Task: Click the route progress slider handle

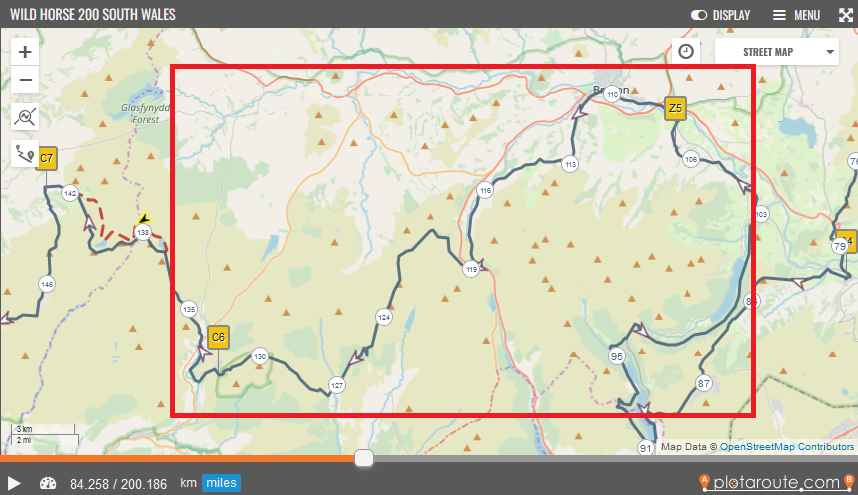Action: [x=364, y=458]
